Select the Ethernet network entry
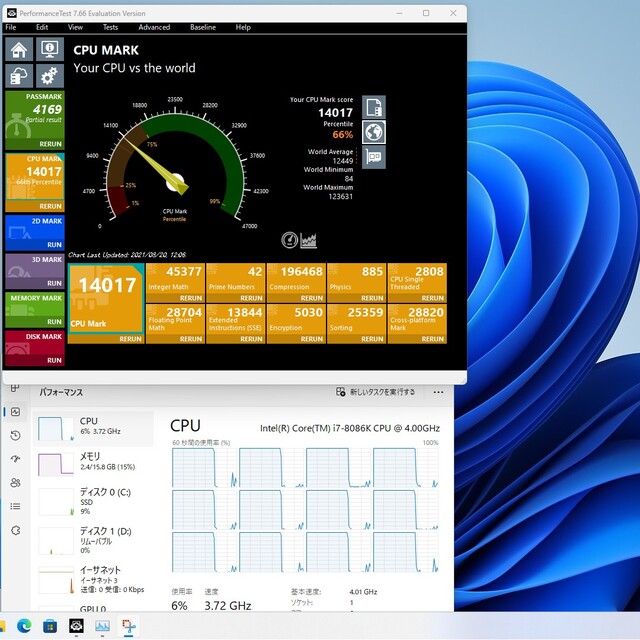 tap(93, 580)
